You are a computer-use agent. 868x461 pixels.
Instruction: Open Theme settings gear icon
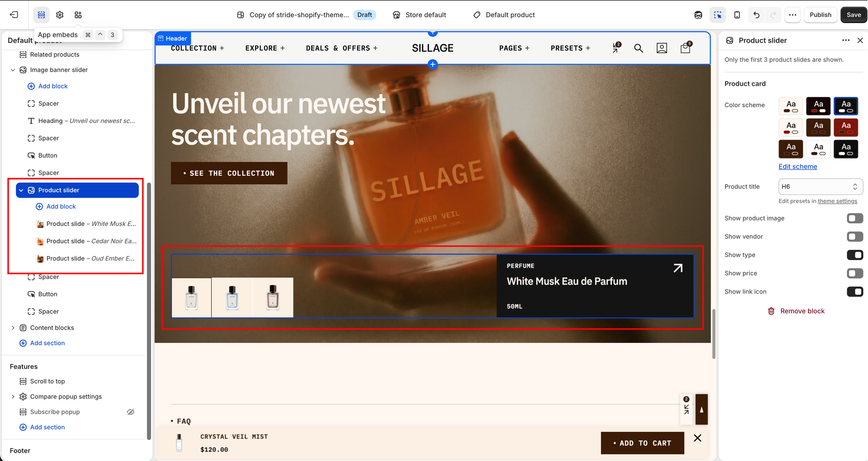[60, 15]
